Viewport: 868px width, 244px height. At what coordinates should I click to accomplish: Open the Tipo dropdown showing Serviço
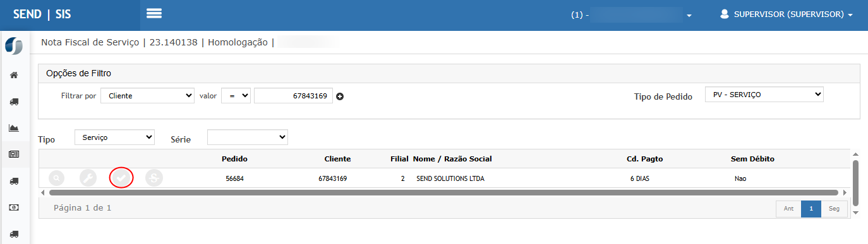pyautogui.click(x=114, y=137)
